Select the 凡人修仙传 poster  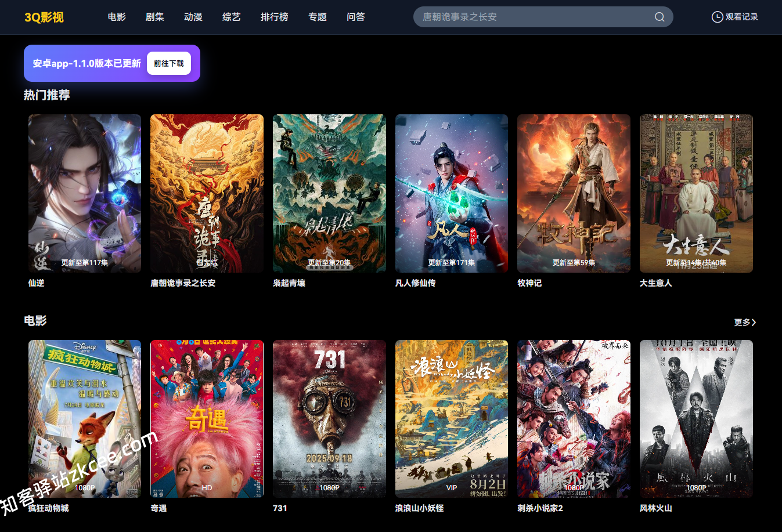coord(452,193)
